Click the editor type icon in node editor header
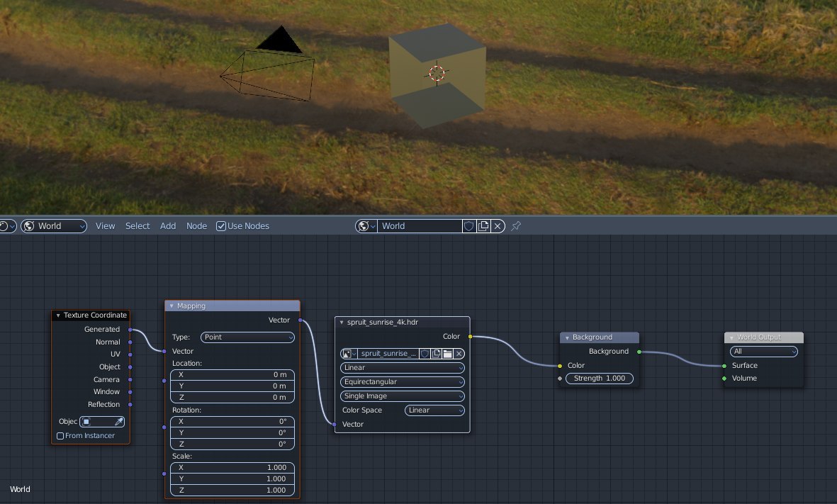This screenshot has width=837, height=504. click(8, 226)
